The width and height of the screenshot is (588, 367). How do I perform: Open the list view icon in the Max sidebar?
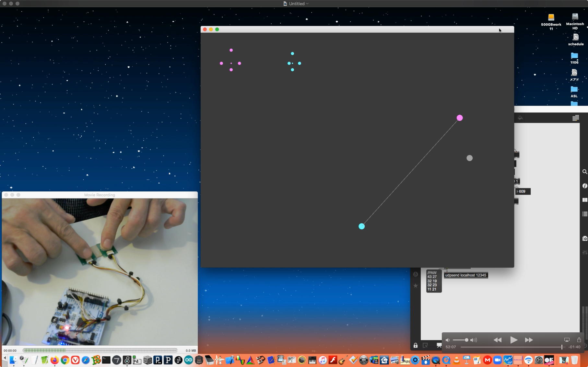pos(584,214)
